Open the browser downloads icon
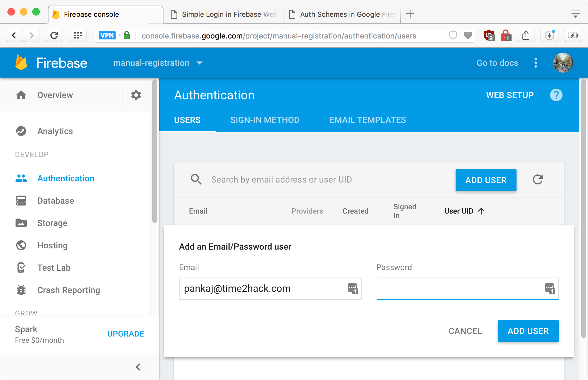Screen dimensions: 588x380 coord(549,35)
